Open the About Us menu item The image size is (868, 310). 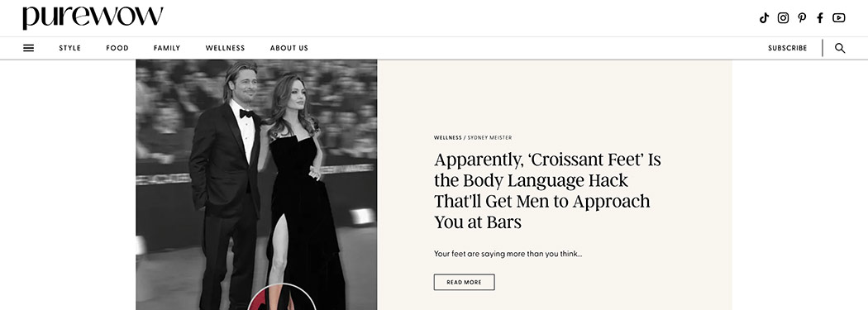tap(289, 48)
